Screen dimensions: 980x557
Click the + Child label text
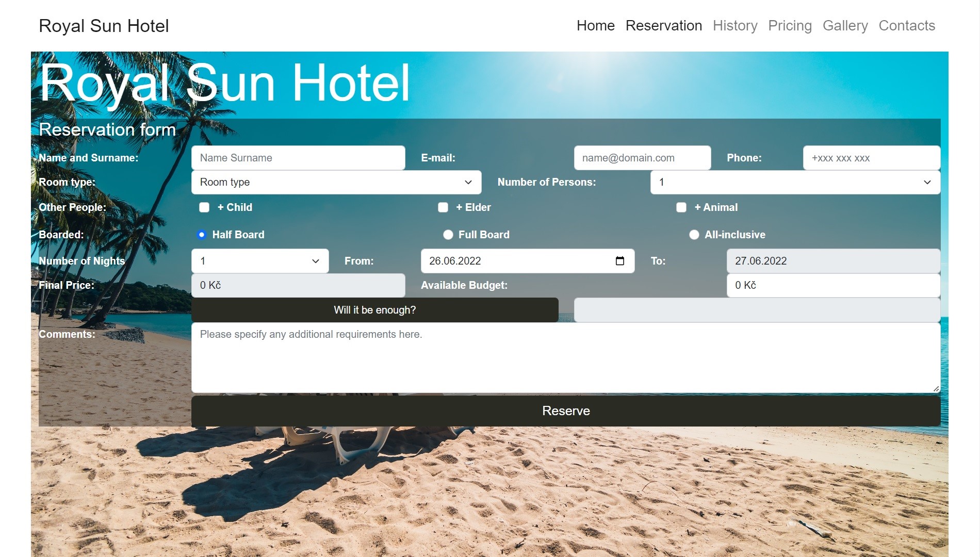(x=235, y=207)
